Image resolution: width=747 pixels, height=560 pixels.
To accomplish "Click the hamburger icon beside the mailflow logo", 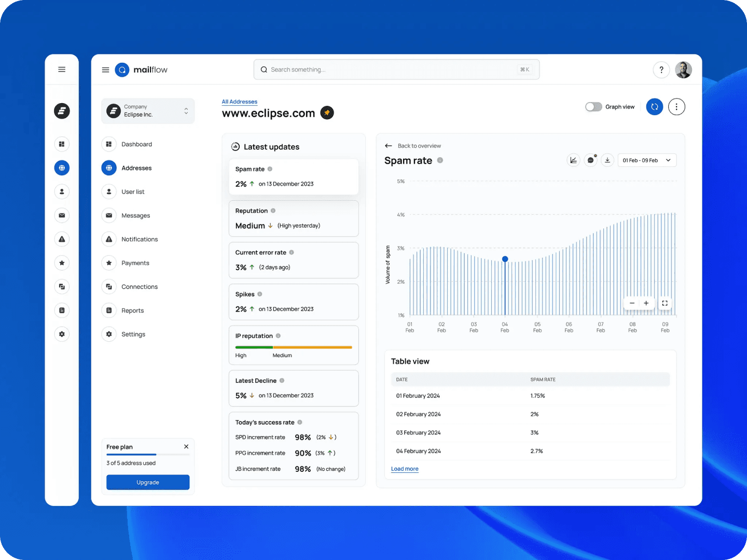I will pos(105,69).
